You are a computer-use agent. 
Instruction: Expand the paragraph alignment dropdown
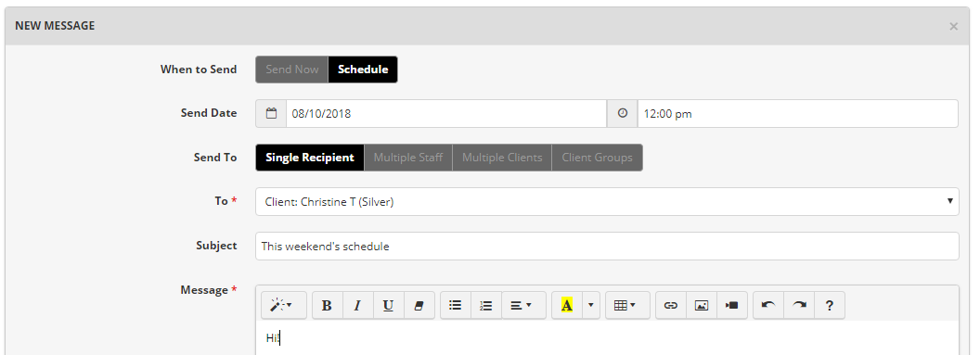pos(523,306)
